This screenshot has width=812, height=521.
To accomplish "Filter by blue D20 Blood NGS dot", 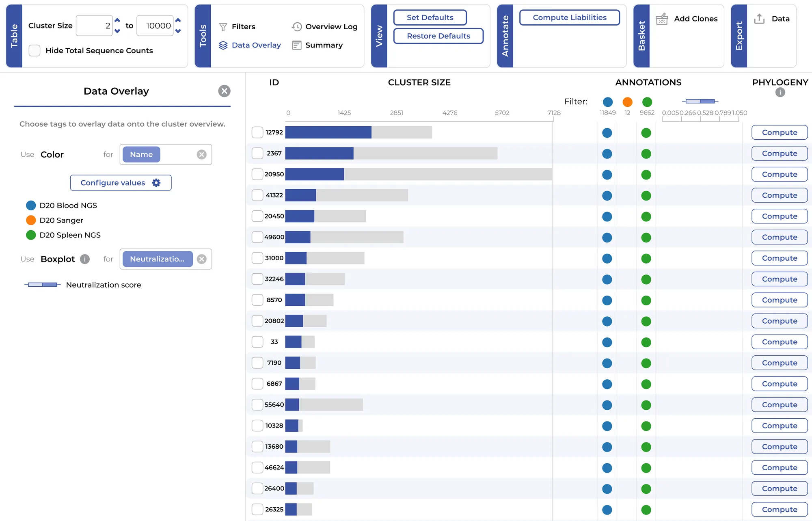I will (608, 102).
